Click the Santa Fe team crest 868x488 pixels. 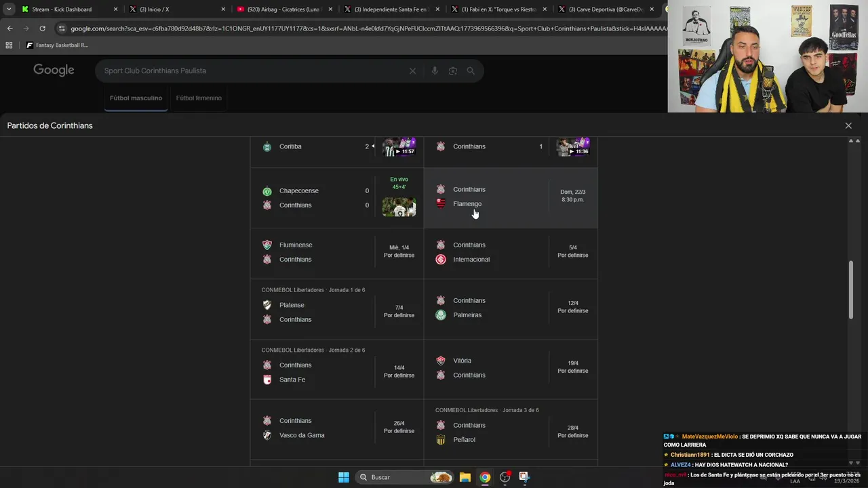[x=267, y=380]
